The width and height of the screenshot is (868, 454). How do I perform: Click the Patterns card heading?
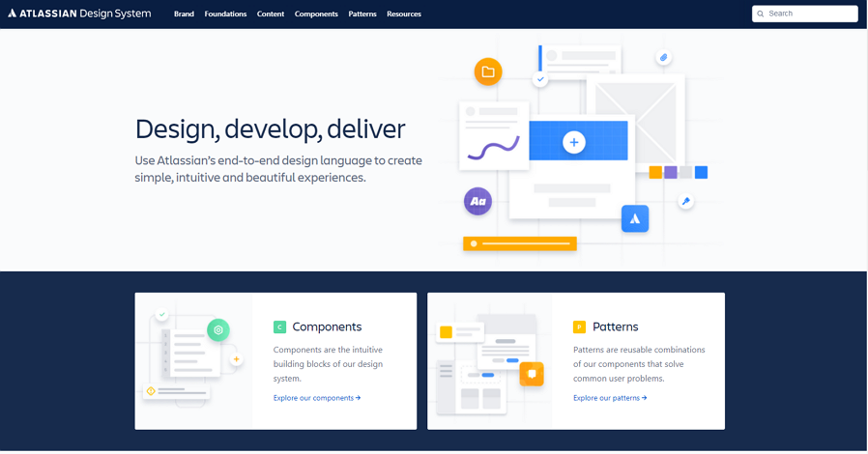(x=615, y=326)
